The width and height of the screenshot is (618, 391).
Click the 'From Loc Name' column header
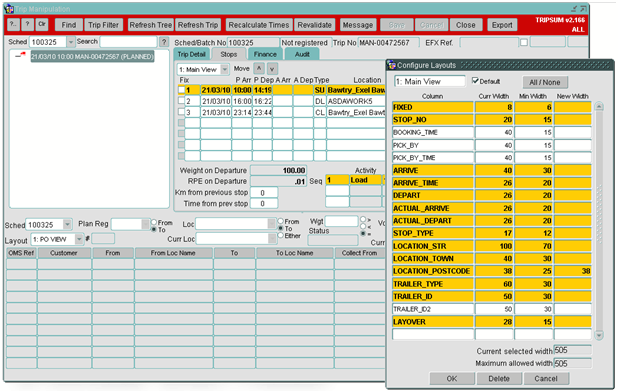pos(173,253)
